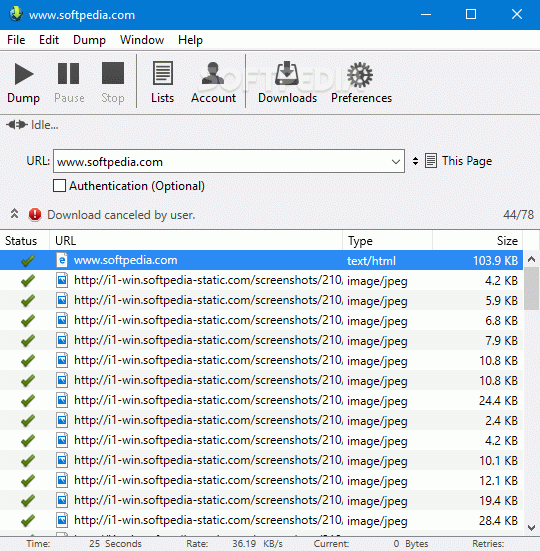540x551 pixels.
Task: Sort the list by the Type column header
Action: point(387,241)
